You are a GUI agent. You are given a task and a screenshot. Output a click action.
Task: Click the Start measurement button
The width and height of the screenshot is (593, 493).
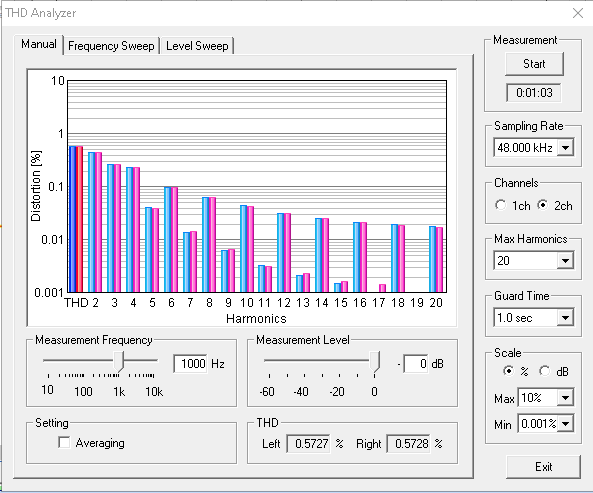(x=534, y=64)
